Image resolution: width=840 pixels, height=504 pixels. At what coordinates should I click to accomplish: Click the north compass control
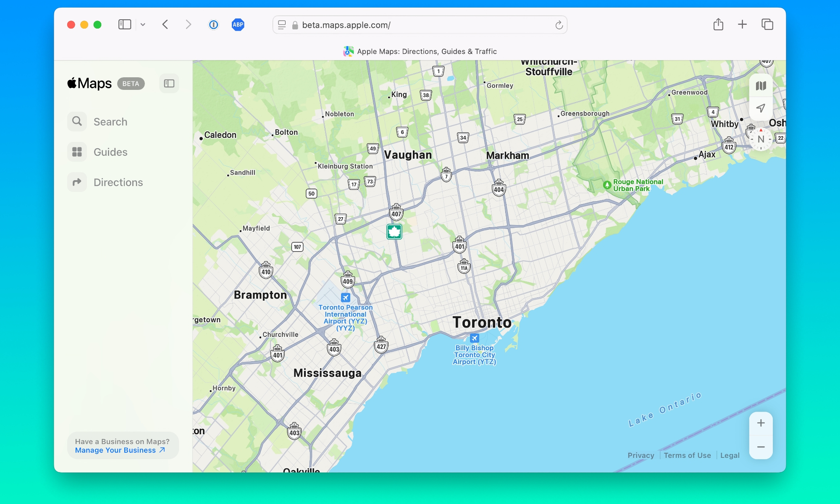tap(761, 139)
